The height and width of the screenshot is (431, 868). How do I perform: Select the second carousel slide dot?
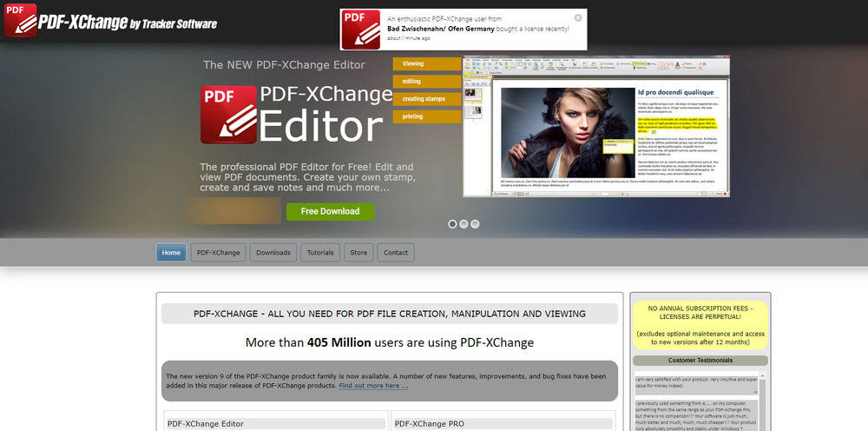pyautogui.click(x=464, y=224)
